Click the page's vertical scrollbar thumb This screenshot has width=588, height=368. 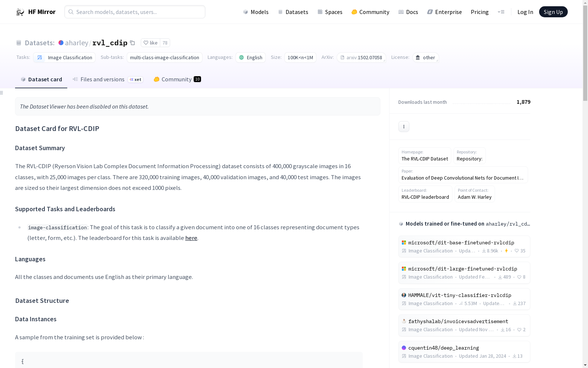585,53
